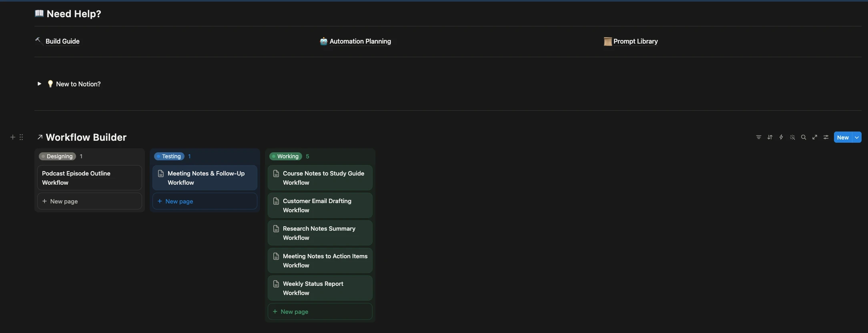This screenshot has width=868, height=333.
Task: Open Podcast Episode Outline Workflow card
Action: 90,178
